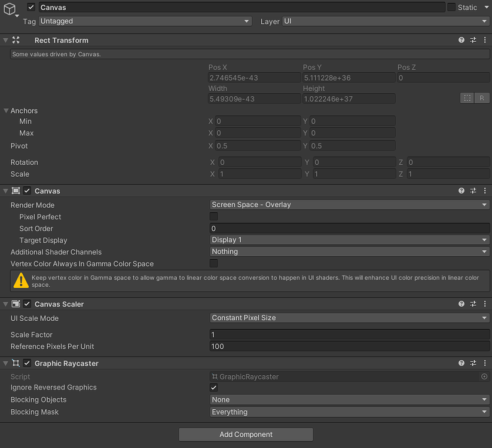
Task: Click the Canvas component icon in its header
Action: [14, 191]
